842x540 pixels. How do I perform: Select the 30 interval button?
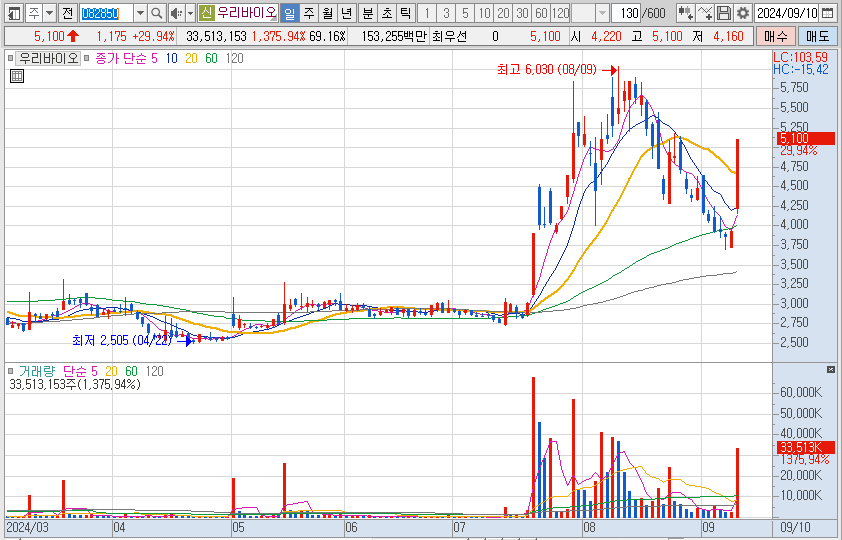click(522, 13)
